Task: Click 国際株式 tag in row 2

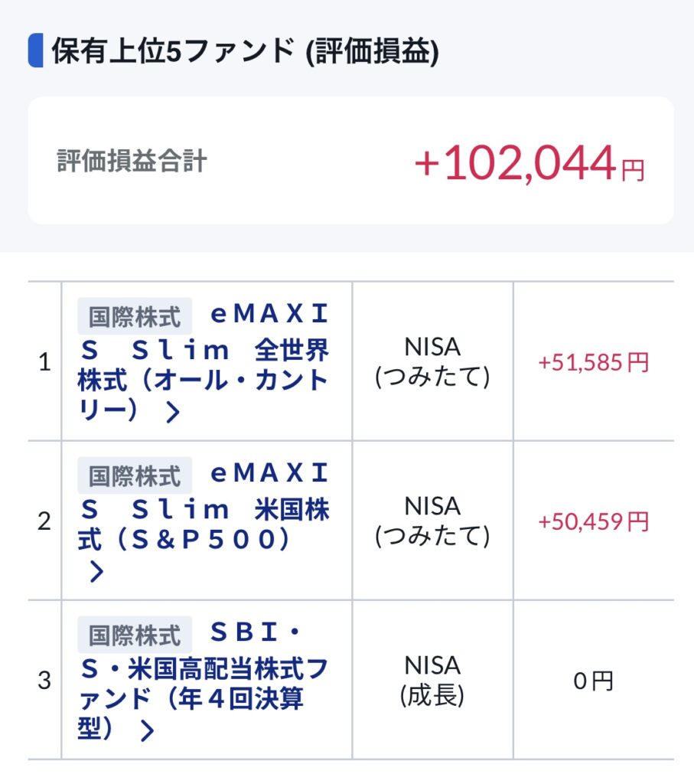Action: tap(135, 475)
